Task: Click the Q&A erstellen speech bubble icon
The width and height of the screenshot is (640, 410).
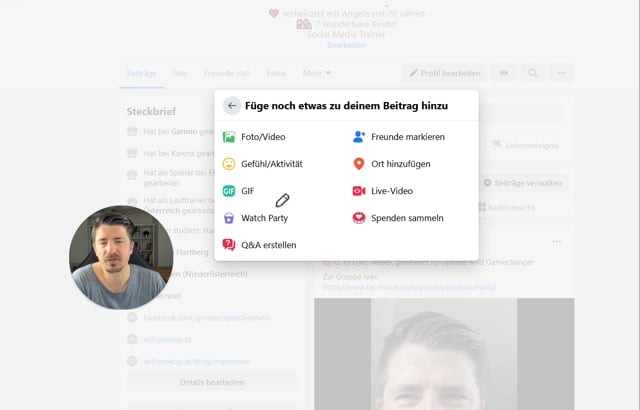Action: pos(229,245)
